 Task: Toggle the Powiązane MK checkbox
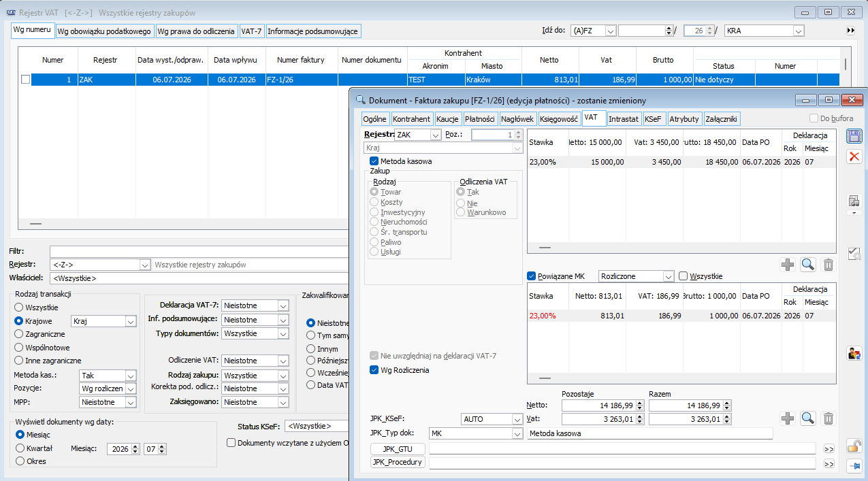pyautogui.click(x=532, y=276)
